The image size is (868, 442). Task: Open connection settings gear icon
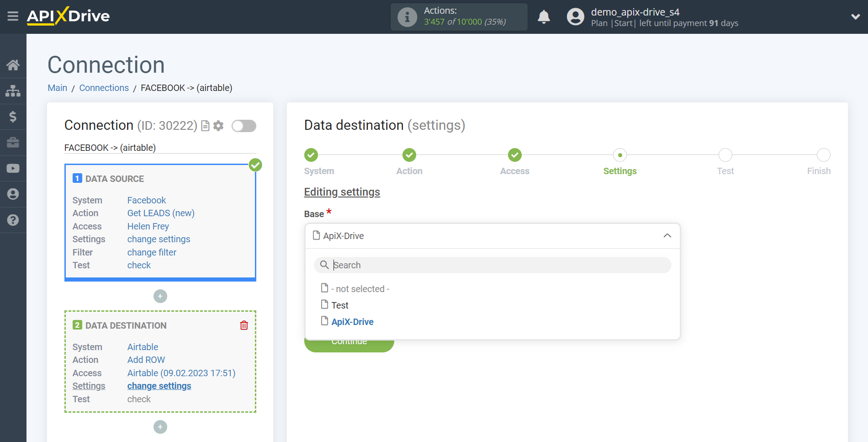coord(219,126)
